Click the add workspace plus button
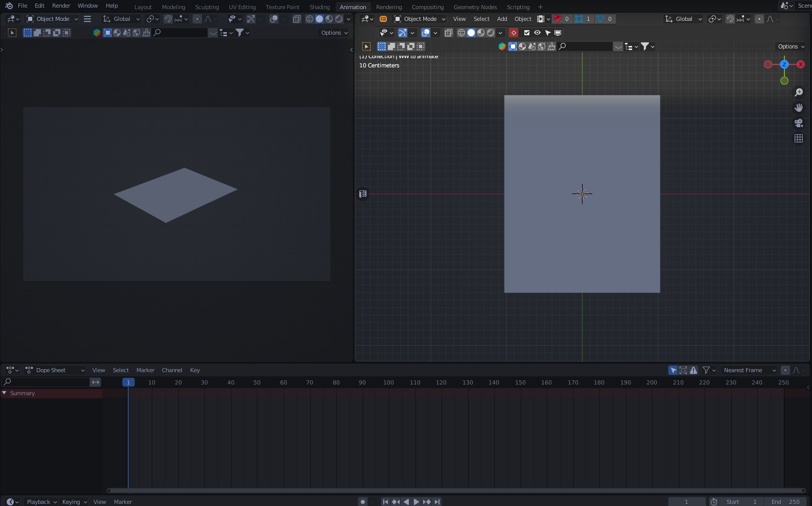This screenshot has width=812, height=506. (x=540, y=7)
